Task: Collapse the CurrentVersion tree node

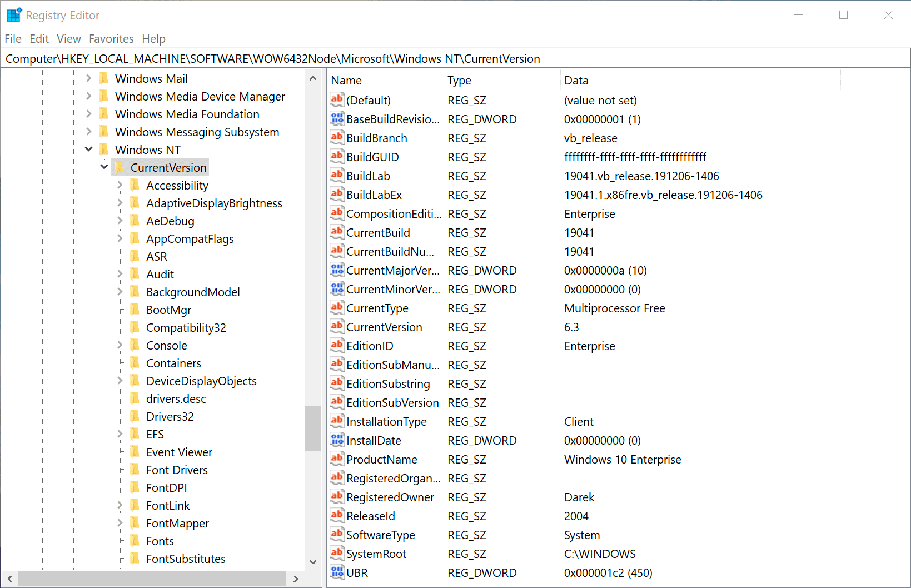Action: 104,167
